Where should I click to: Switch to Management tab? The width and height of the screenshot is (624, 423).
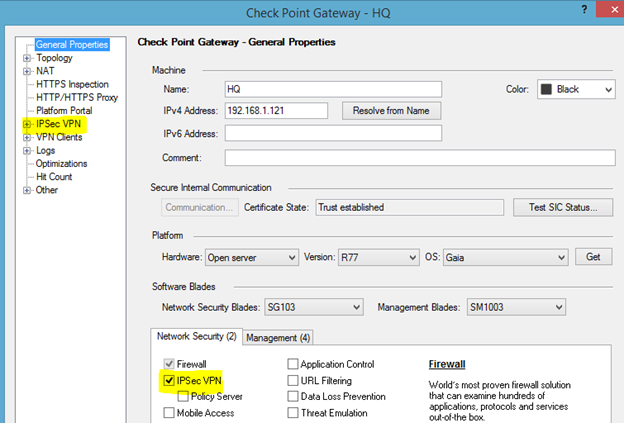pos(278,338)
